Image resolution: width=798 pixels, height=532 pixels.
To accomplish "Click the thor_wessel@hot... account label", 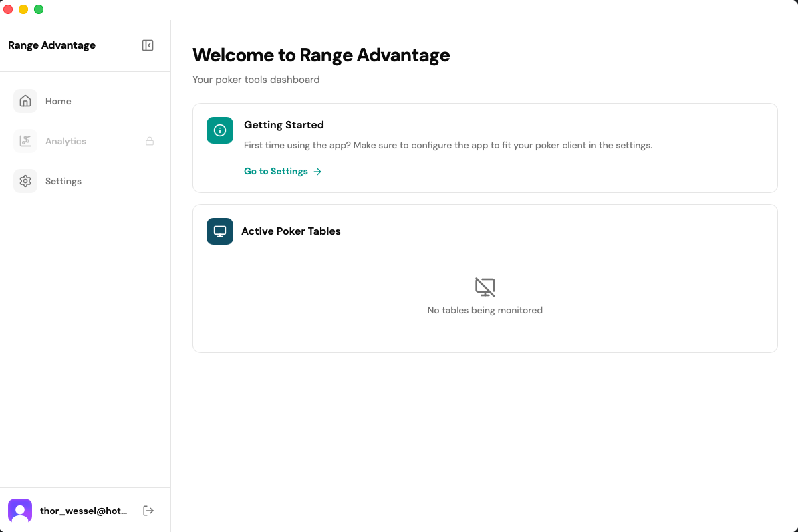I will click(x=84, y=510).
